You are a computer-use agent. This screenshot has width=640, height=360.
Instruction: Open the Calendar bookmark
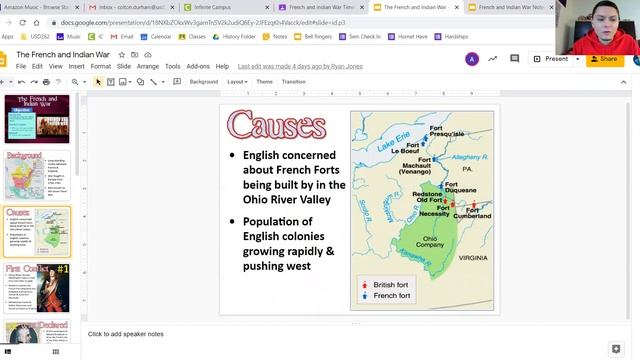pyautogui.click(x=156, y=37)
